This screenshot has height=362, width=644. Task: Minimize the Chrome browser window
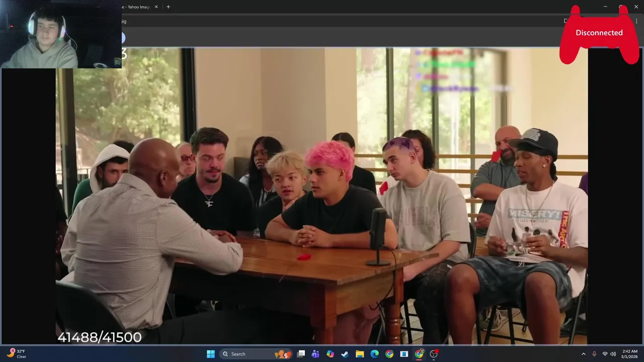click(605, 7)
